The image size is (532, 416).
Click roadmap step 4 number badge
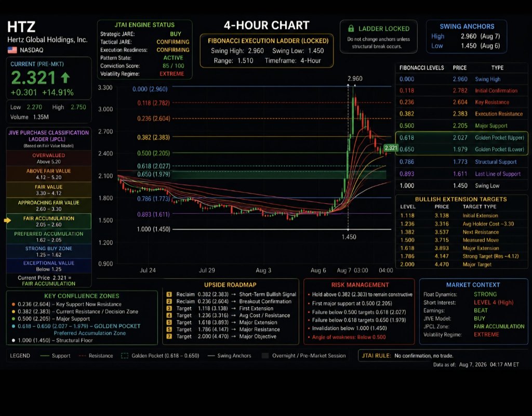click(169, 316)
